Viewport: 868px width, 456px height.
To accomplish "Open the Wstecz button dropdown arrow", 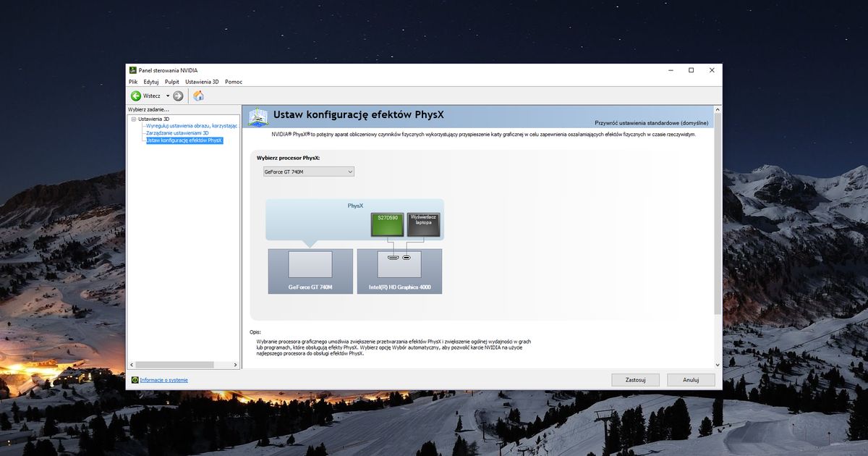I will point(167,95).
